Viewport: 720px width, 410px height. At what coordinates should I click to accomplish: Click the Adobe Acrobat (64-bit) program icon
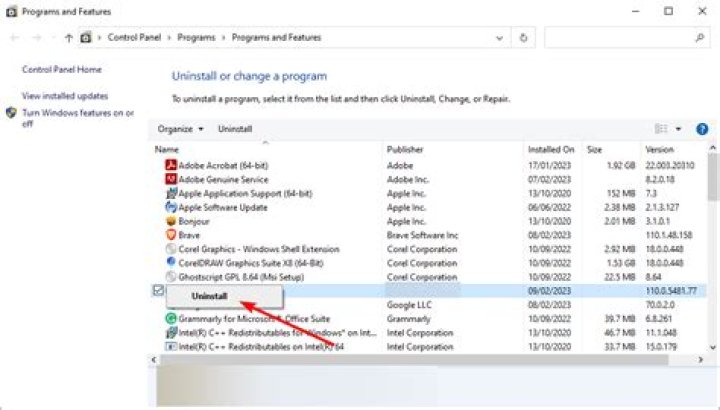pos(171,165)
